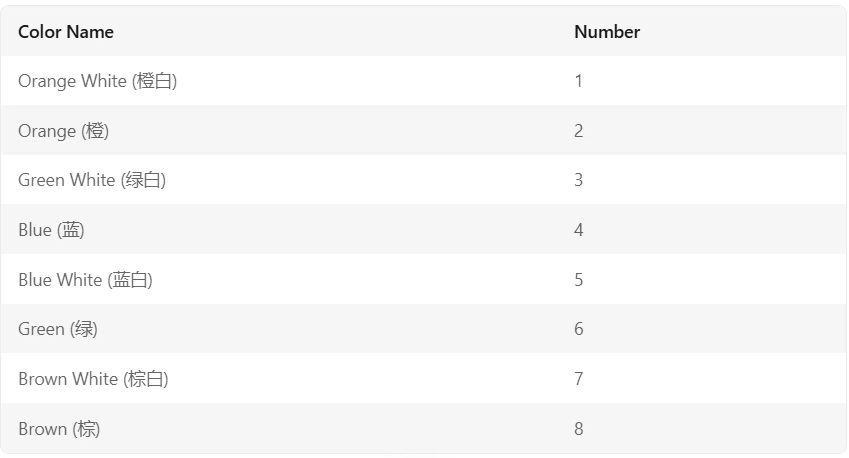Screen dimensions: 849x458
Task: Click number 2 in the Orange row
Action: coord(578,131)
